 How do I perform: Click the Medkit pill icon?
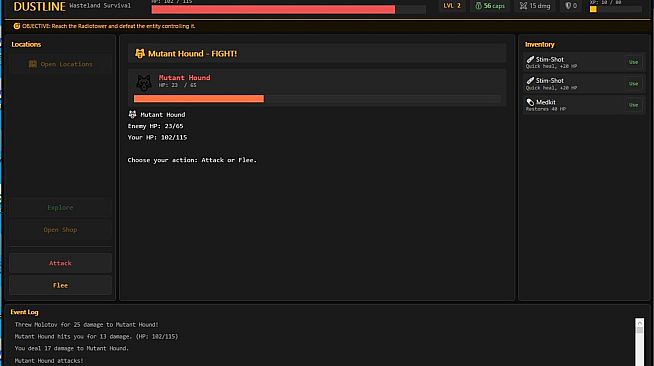tap(530, 102)
